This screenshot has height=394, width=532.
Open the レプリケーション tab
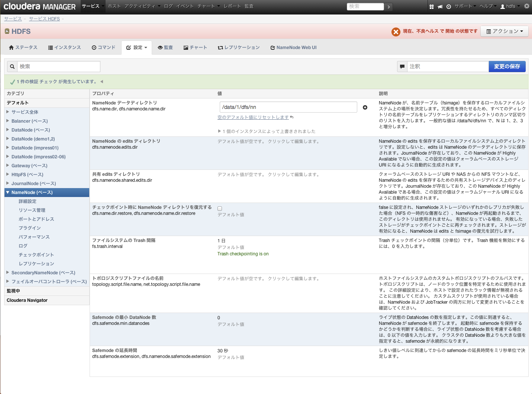click(x=239, y=48)
